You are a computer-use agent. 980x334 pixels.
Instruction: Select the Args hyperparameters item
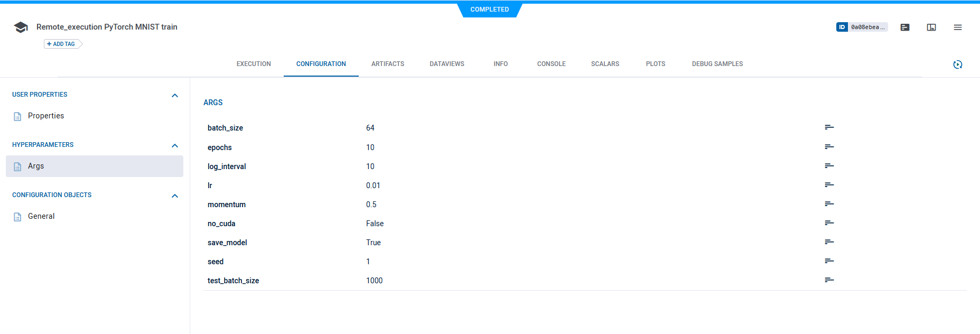(x=36, y=166)
